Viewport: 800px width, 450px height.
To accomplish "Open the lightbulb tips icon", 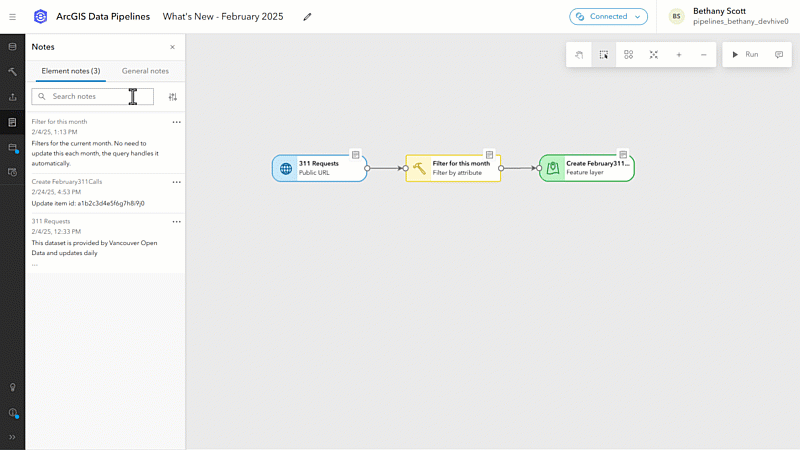I will [x=12, y=387].
